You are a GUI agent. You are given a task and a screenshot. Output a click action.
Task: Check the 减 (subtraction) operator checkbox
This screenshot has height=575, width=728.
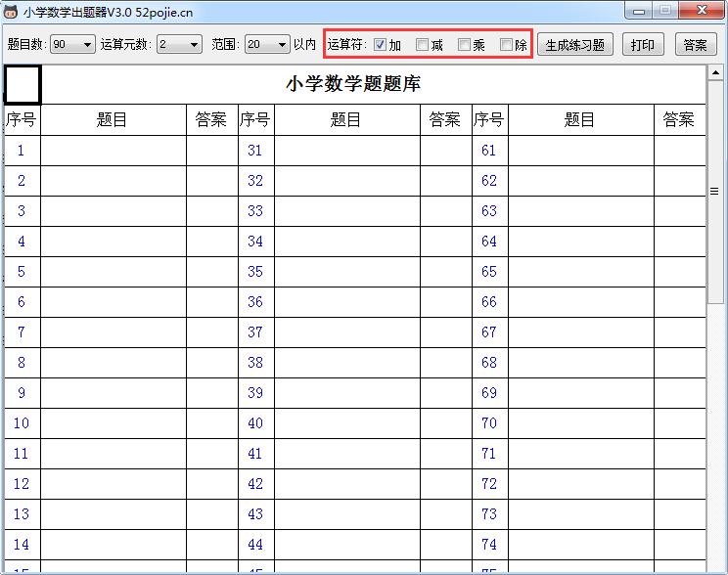[423, 45]
